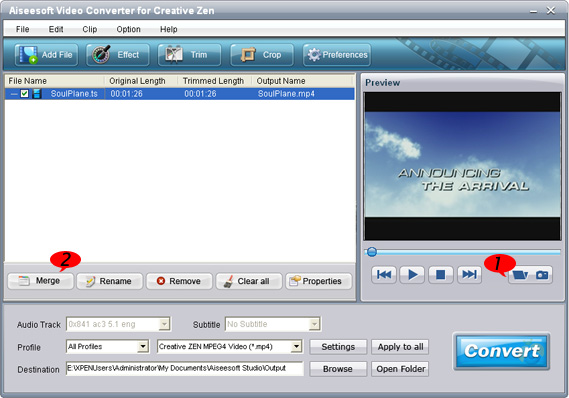Open the Edit menu
The width and height of the screenshot is (569, 398).
(x=56, y=29)
